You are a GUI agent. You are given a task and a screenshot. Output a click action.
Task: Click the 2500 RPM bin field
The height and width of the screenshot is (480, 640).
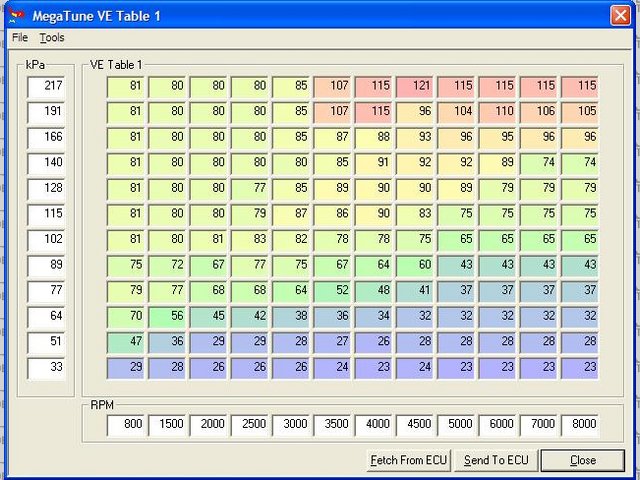click(x=250, y=425)
